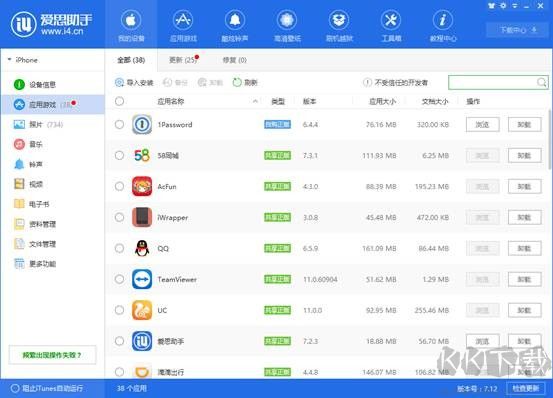This screenshot has height=398, width=553.
Task: Open the 刷机越狱 flash jailbreak icon
Action: [339, 20]
